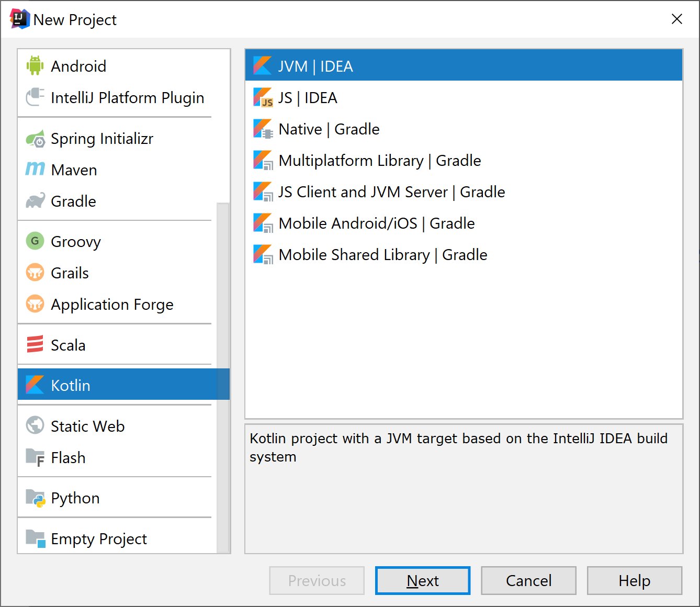Select the Scala icon

pos(35,344)
